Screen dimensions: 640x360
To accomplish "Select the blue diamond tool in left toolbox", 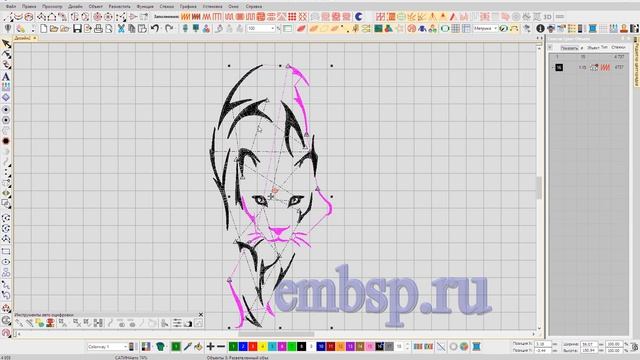I will click(x=6, y=98).
